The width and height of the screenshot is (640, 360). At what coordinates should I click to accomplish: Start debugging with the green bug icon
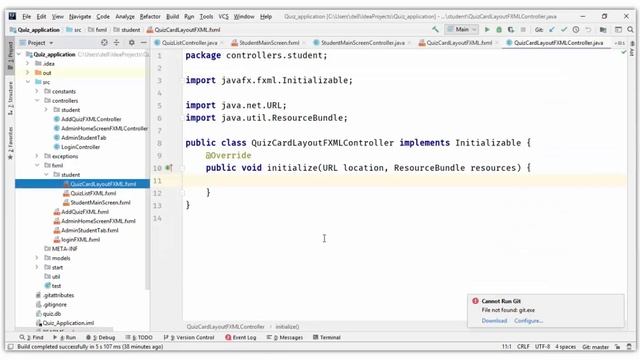(x=499, y=29)
